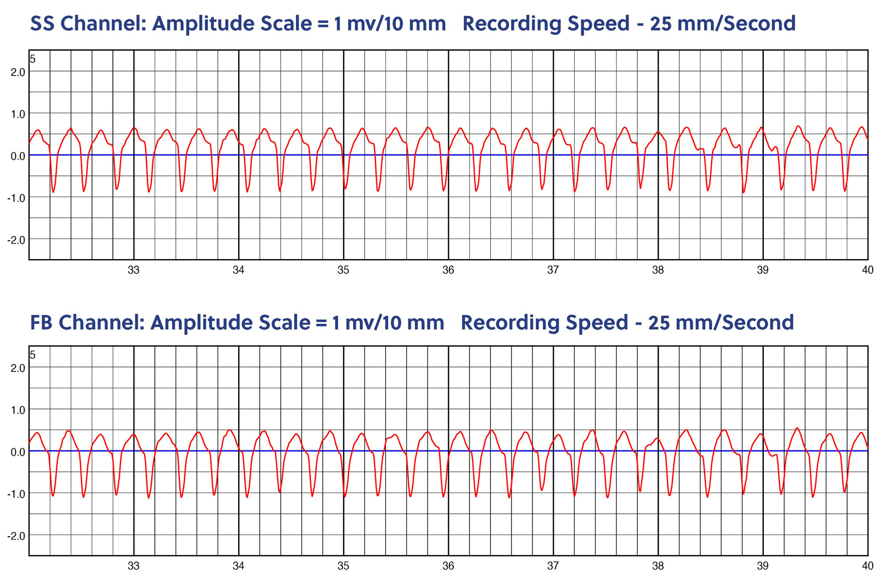Click the corner number 5 in FB Channel chart
Image resolution: width=882 pixels, height=588 pixels.
[33, 355]
